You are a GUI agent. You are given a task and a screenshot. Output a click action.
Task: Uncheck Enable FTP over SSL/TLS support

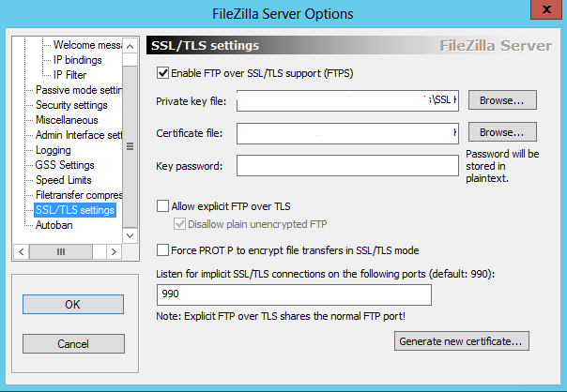pyautogui.click(x=162, y=73)
